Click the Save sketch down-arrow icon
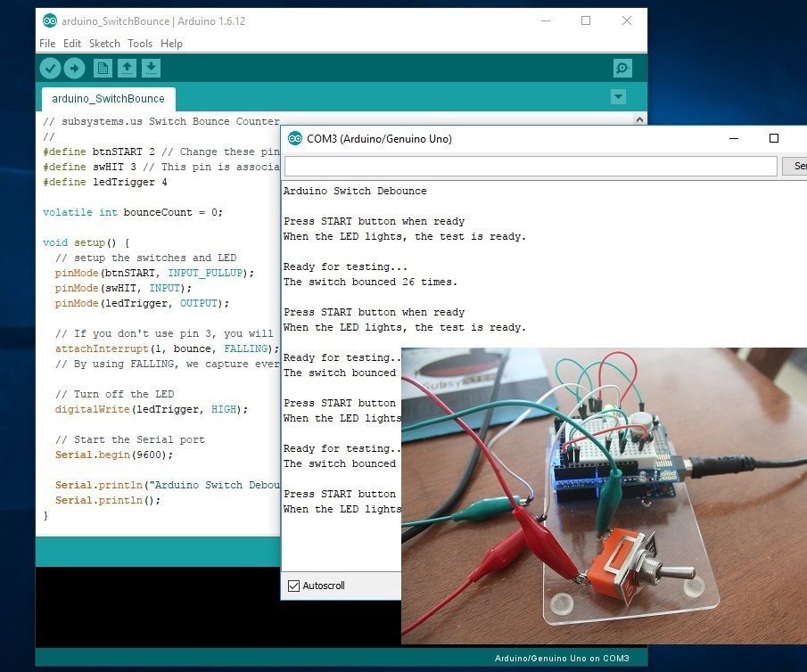Image resolution: width=807 pixels, height=672 pixels. 152,68
